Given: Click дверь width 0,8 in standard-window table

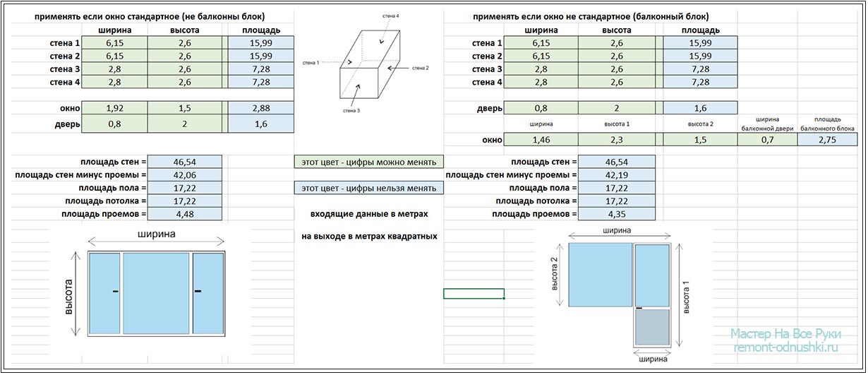Looking at the screenshot, I should coord(114,124).
